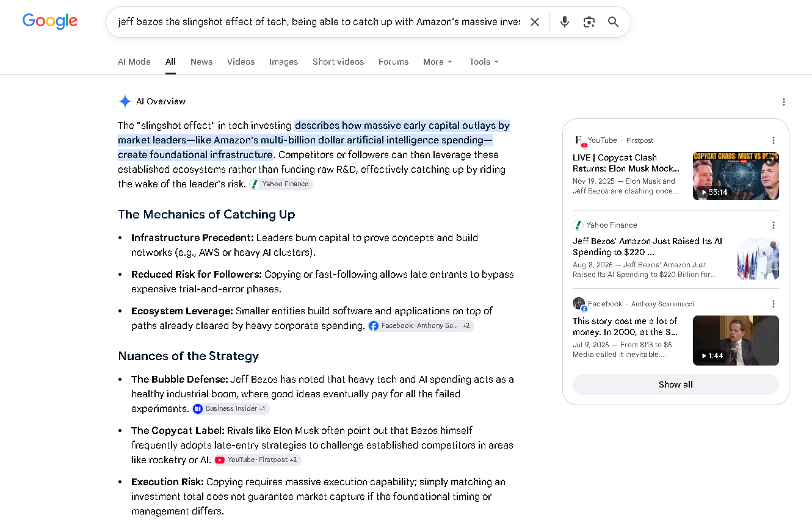812x523 pixels.
Task: Expand the Tools dropdown
Action: click(x=484, y=62)
